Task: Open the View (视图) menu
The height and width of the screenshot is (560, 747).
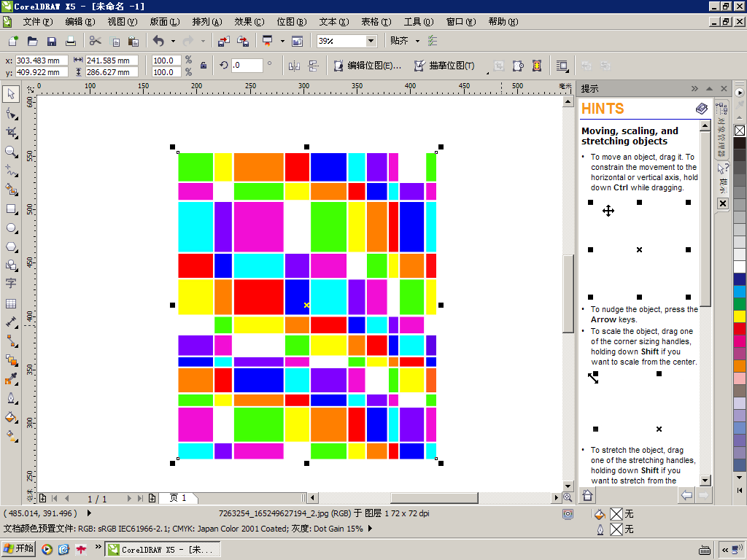Action: (x=123, y=22)
